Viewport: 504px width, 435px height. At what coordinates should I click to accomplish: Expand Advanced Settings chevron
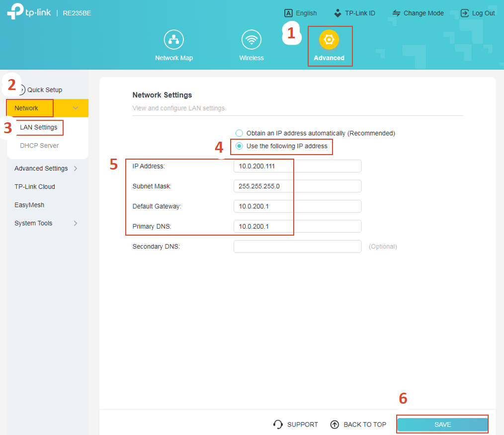point(76,169)
